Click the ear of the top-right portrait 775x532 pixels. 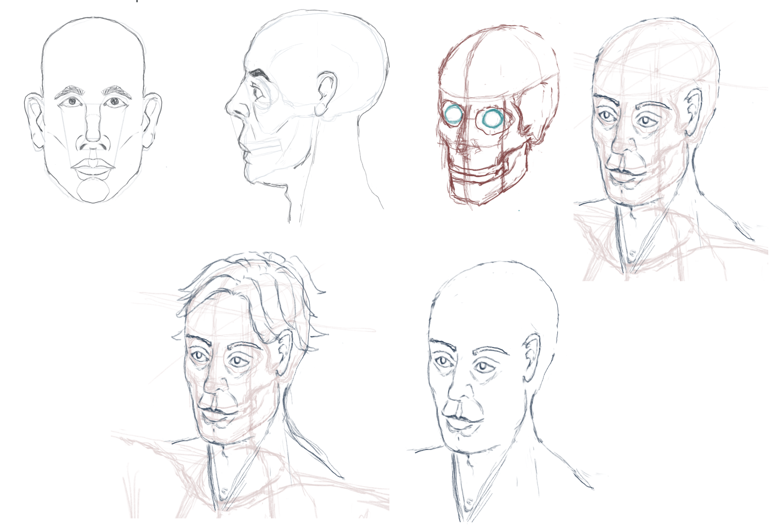[x=694, y=111]
